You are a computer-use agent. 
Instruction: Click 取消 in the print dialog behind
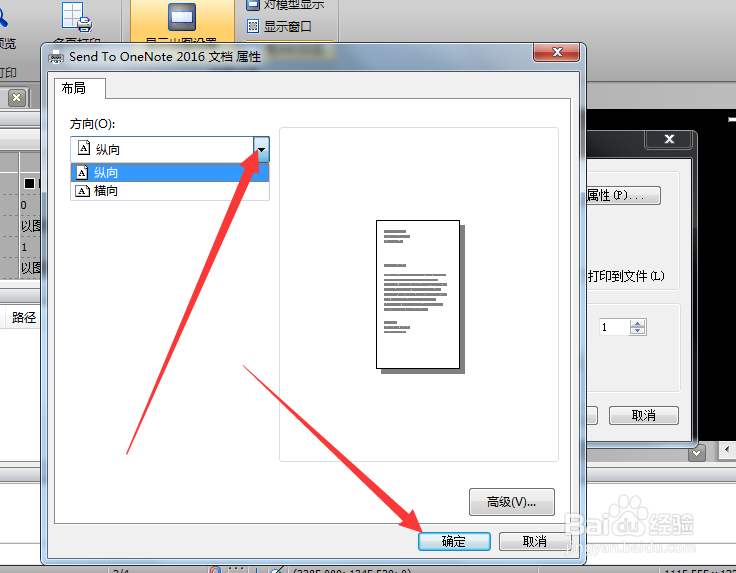644,415
